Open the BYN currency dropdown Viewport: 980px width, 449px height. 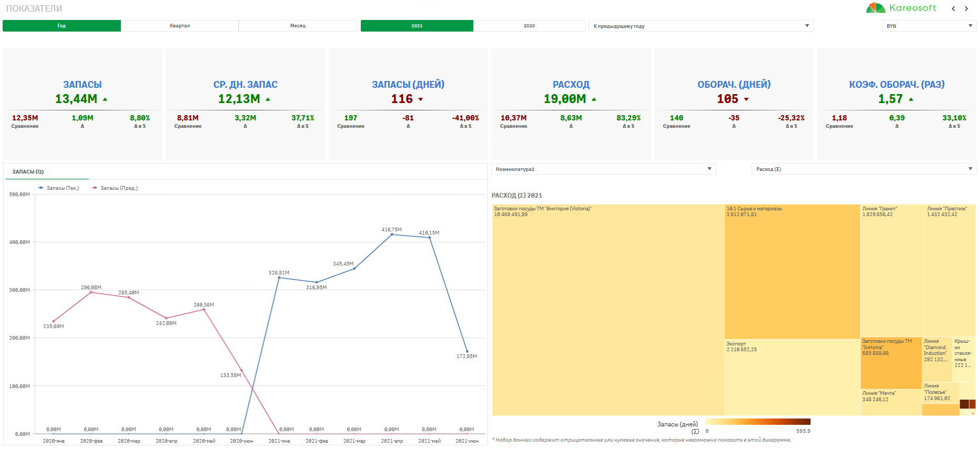pos(929,26)
